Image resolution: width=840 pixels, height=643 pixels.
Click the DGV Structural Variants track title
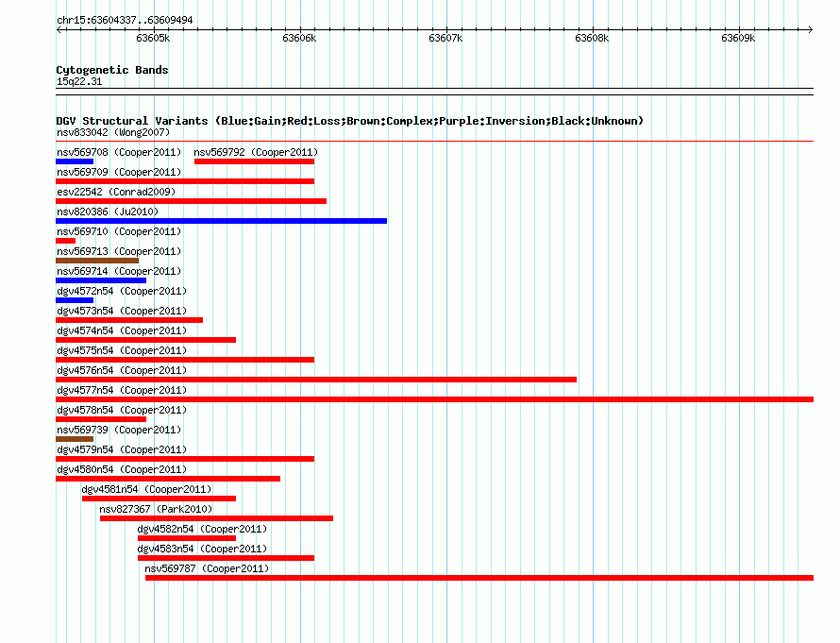pyautogui.click(x=350, y=121)
